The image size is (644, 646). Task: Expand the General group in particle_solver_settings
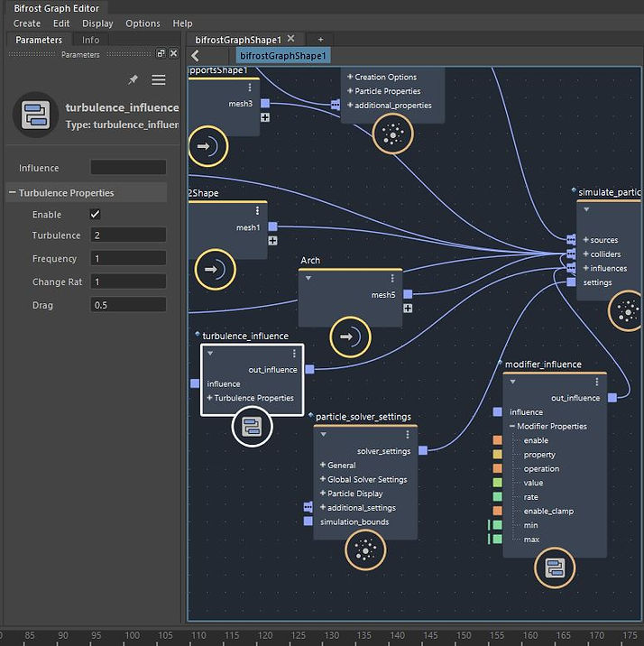click(323, 465)
